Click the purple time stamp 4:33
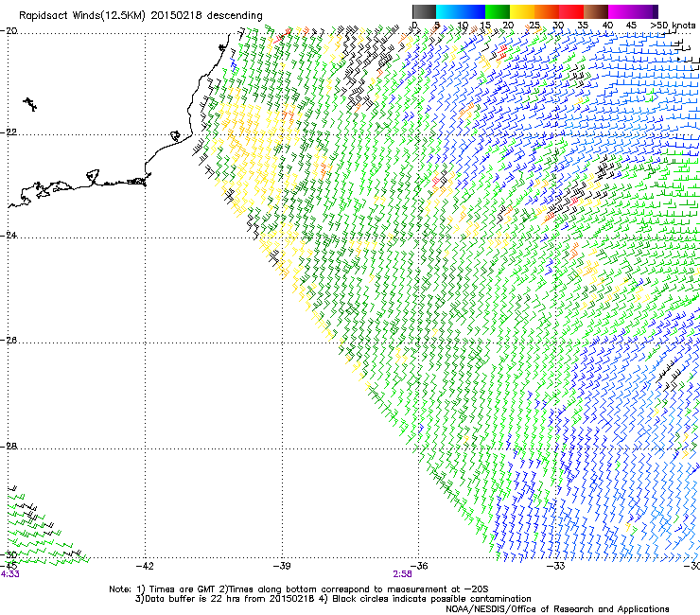Viewport: 700px width, 615px height. point(9,574)
